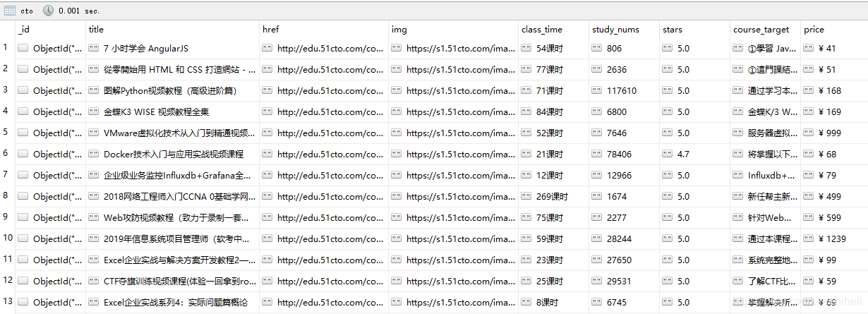The width and height of the screenshot is (868, 314).
Task: Click string icon before 269课时 value
Action: click(x=526, y=197)
